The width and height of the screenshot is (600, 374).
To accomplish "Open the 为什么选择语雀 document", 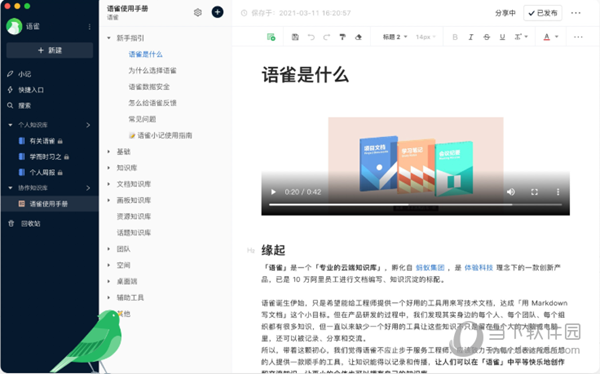I will click(152, 70).
